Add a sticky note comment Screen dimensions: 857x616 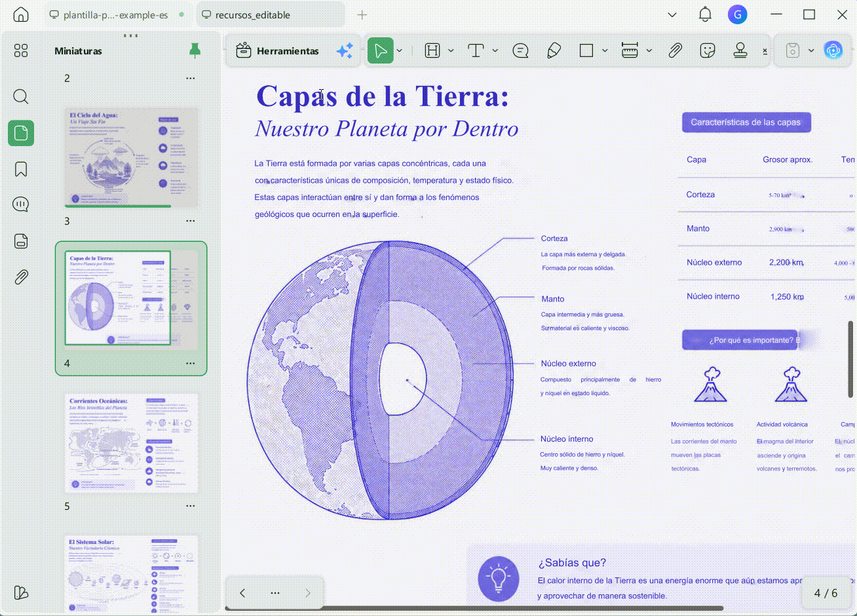tap(521, 51)
